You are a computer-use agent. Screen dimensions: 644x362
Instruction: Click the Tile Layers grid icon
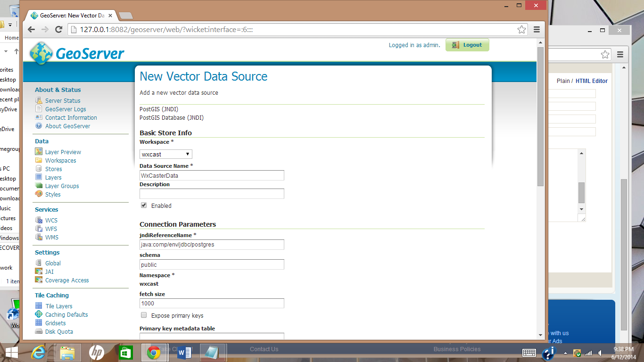pos(39,306)
